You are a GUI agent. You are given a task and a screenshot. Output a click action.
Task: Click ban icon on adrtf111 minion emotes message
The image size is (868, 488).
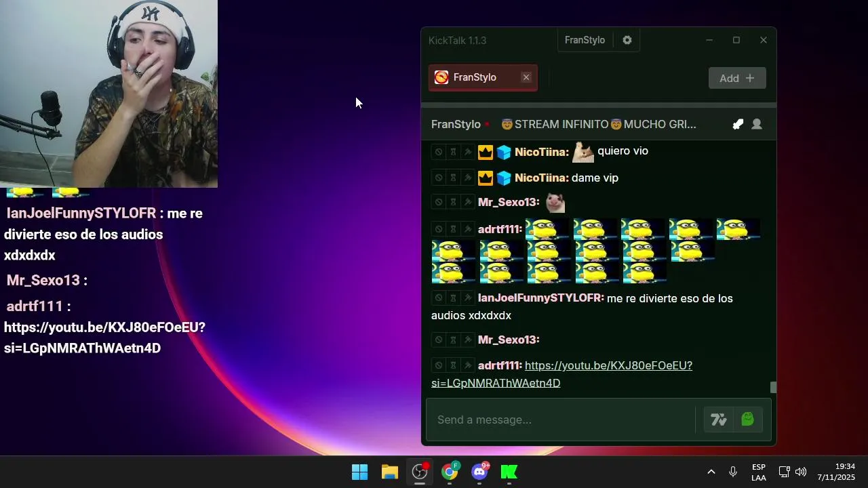click(x=439, y=229)
